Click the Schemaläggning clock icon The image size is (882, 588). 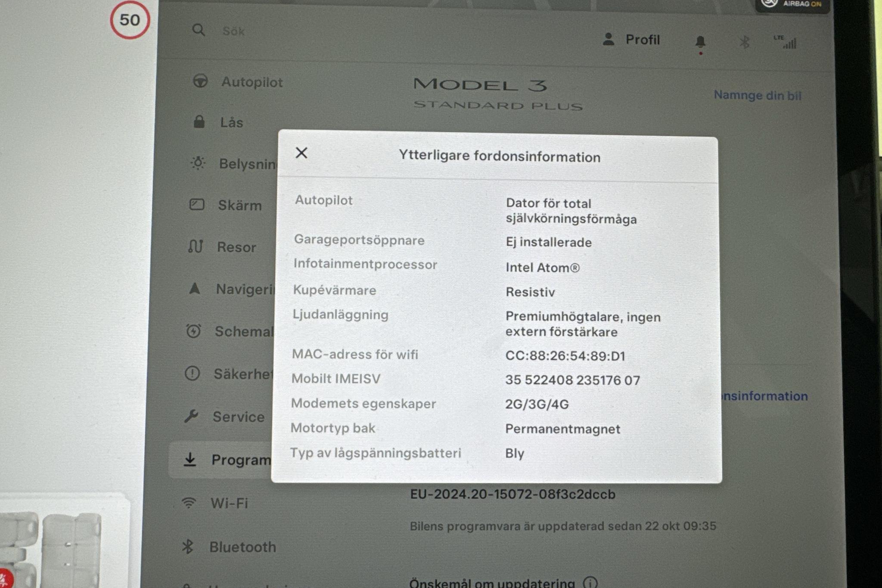193,331
